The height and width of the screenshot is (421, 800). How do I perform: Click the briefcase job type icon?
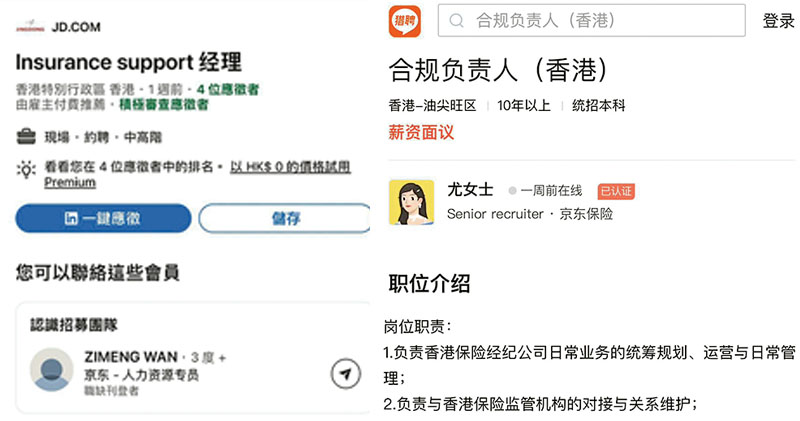coord(25,137)
